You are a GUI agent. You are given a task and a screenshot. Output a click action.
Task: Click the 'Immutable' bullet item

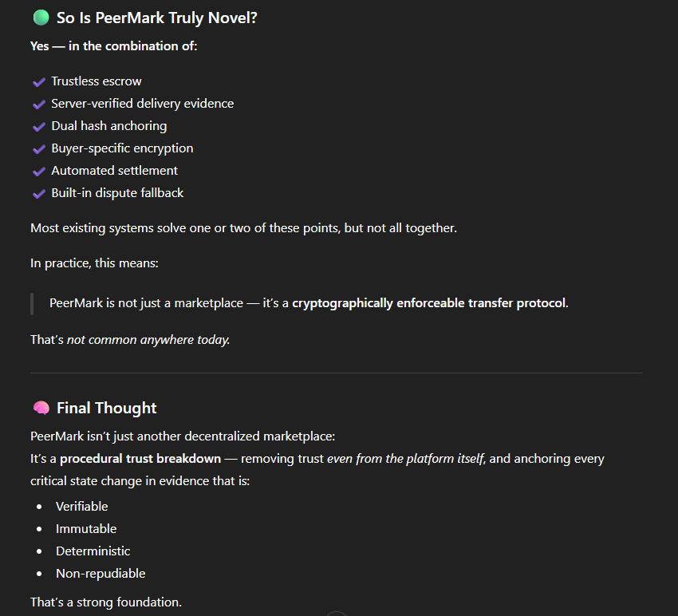click(86, 528)
